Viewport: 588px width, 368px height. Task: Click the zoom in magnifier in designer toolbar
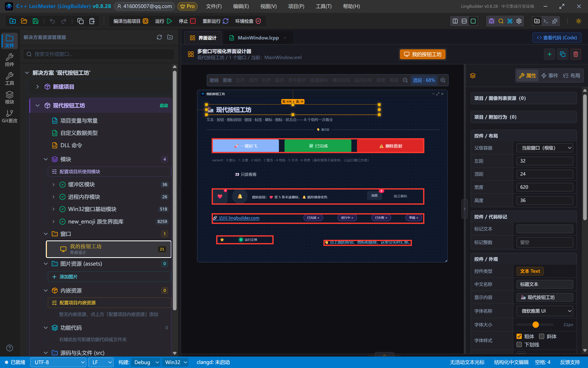click(443, 80)
